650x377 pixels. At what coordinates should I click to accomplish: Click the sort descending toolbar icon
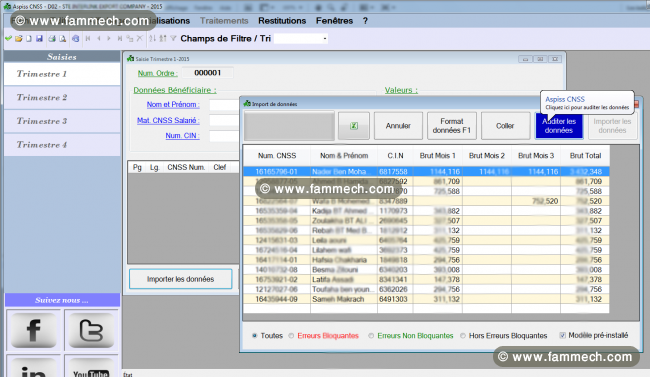click(x=163, y=39)
